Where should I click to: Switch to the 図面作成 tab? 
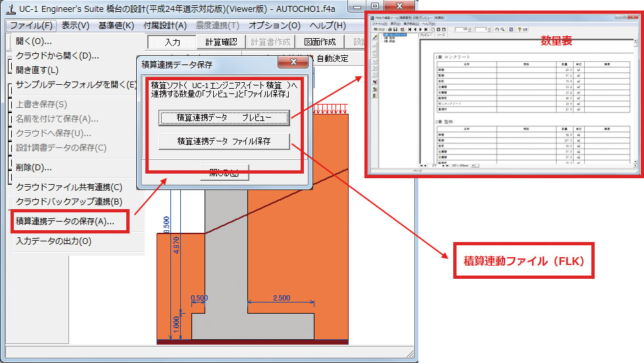320,42
